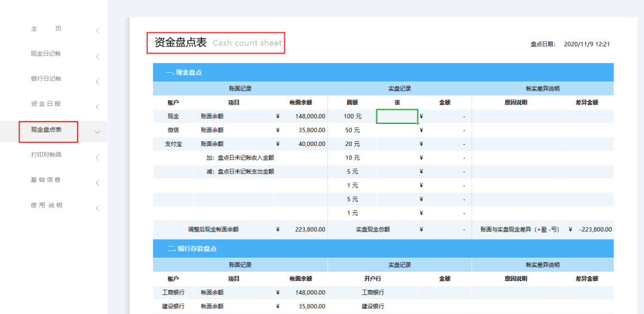The width and height of the screenshot is (644, 314).
Task: Expand the chevron beside 打印对帐函
Action: (97, 158)
